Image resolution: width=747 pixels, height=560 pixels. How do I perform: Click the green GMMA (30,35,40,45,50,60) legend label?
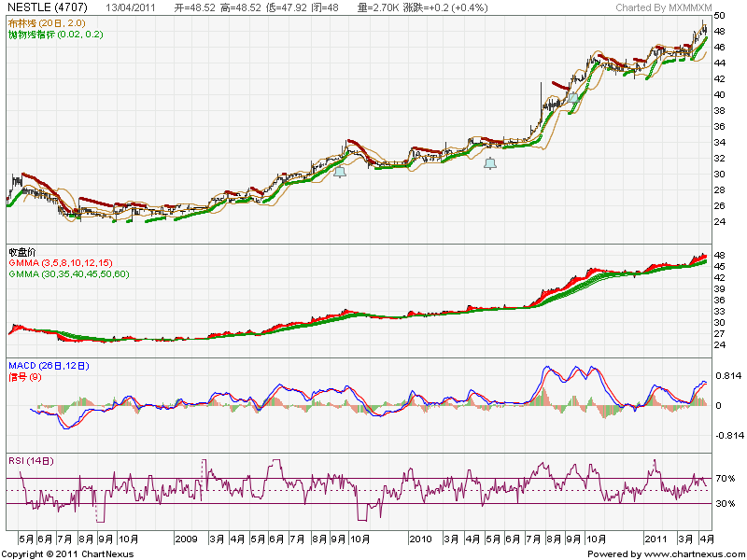[69, 274]
